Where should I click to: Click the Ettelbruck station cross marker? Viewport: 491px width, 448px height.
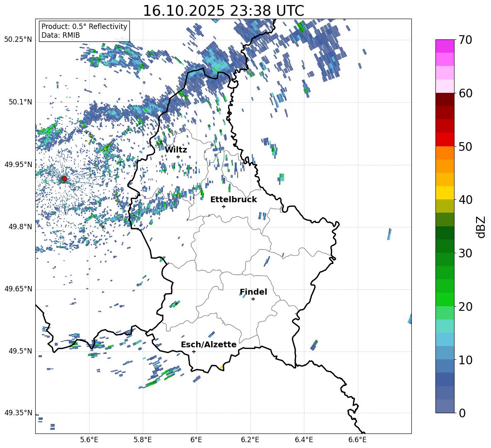coord(224,206)
